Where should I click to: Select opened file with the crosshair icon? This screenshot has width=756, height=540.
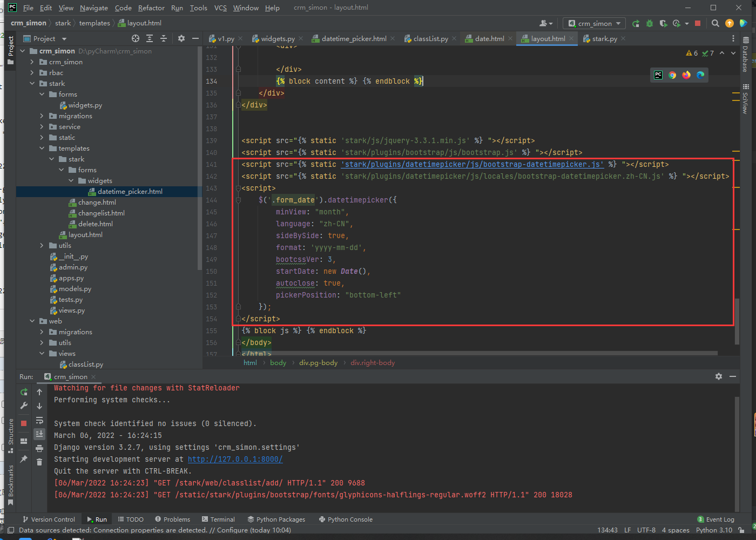pyautogui.click(x=136, y=38)
